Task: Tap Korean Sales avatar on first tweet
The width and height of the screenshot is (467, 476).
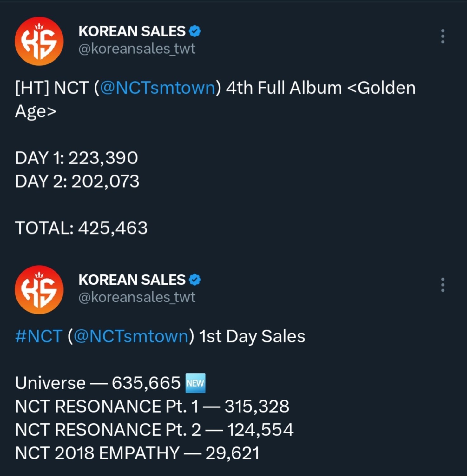Action: [39, 41]
